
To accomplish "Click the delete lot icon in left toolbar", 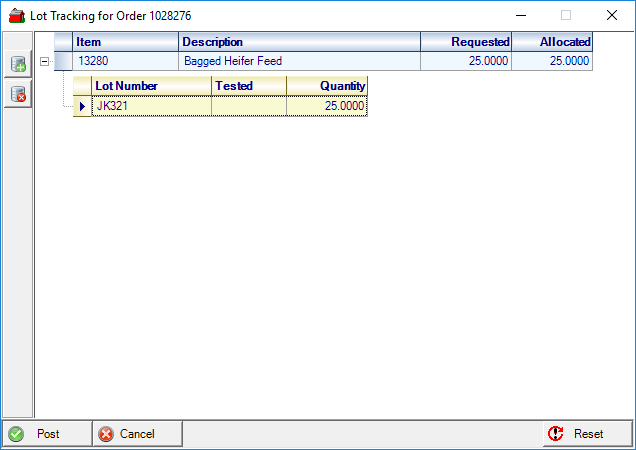I will click(18, 95).
